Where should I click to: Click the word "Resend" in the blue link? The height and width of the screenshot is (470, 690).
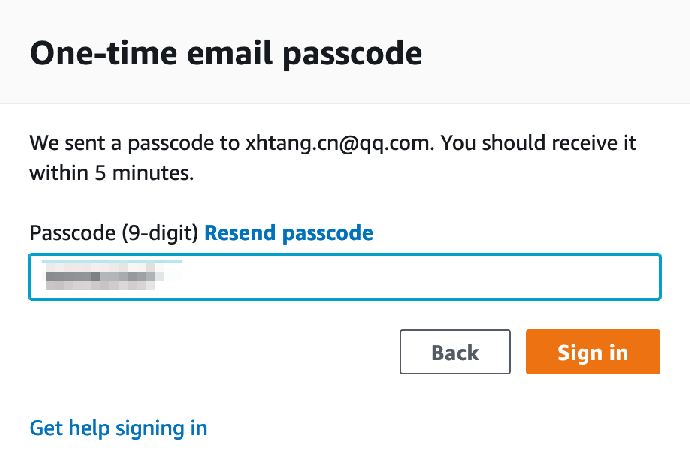[x=241, y=233]
